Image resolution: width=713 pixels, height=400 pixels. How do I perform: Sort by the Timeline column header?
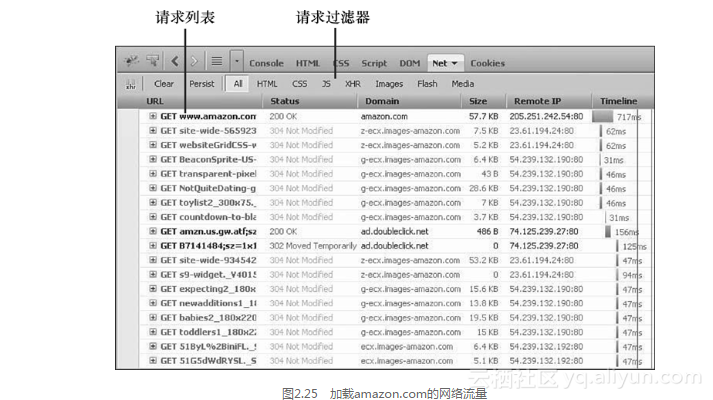tap(618, 101)
